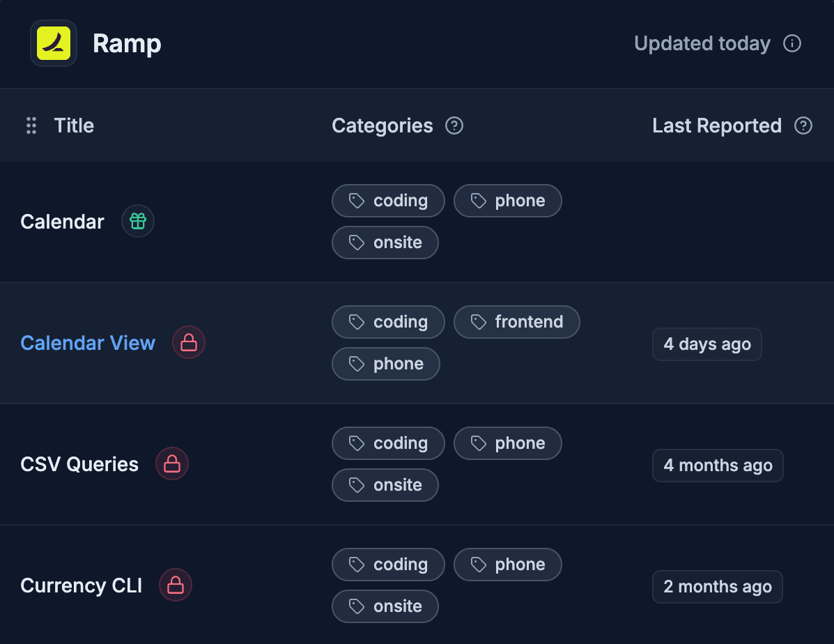Click the drag handle beside Title
The height and width of the screenshot is (644, 834).
(31, 125)
